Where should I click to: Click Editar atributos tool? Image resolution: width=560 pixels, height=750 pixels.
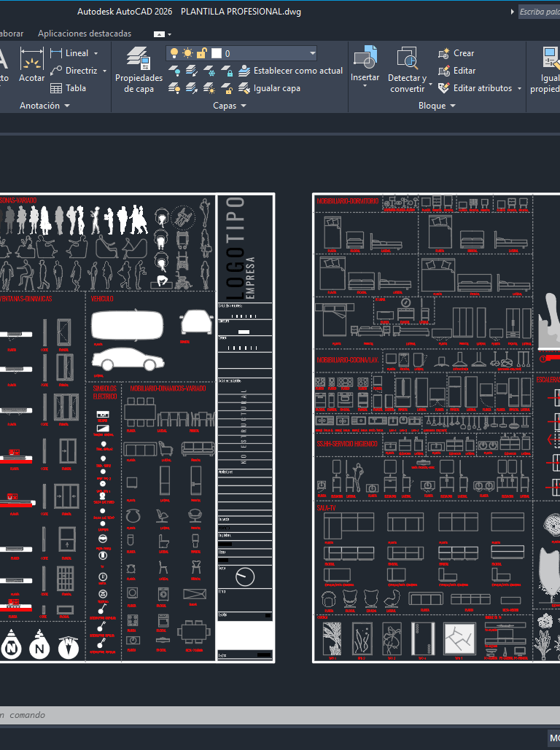coord(475,88)
